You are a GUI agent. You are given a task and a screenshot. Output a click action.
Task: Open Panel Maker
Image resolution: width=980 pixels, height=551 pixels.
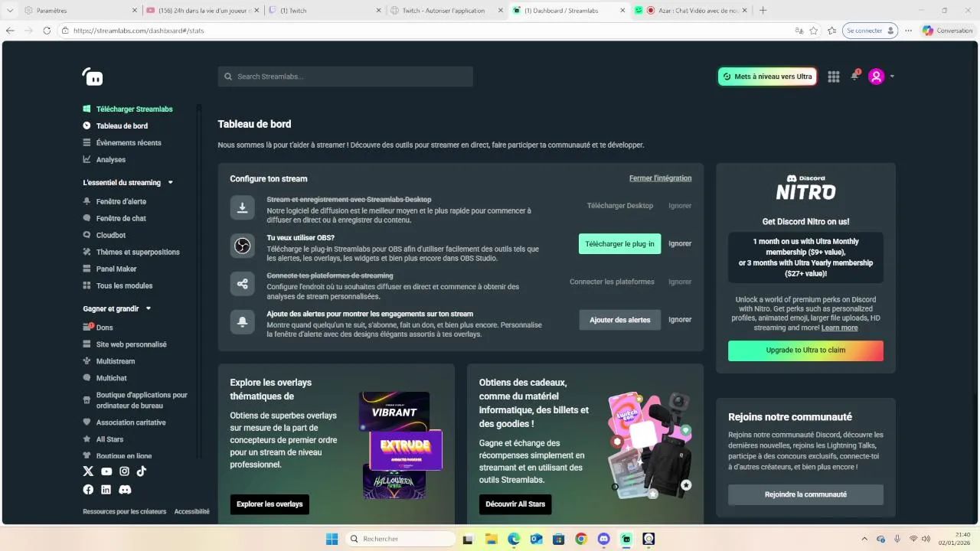pyautogui.click(x=109, y=269)
